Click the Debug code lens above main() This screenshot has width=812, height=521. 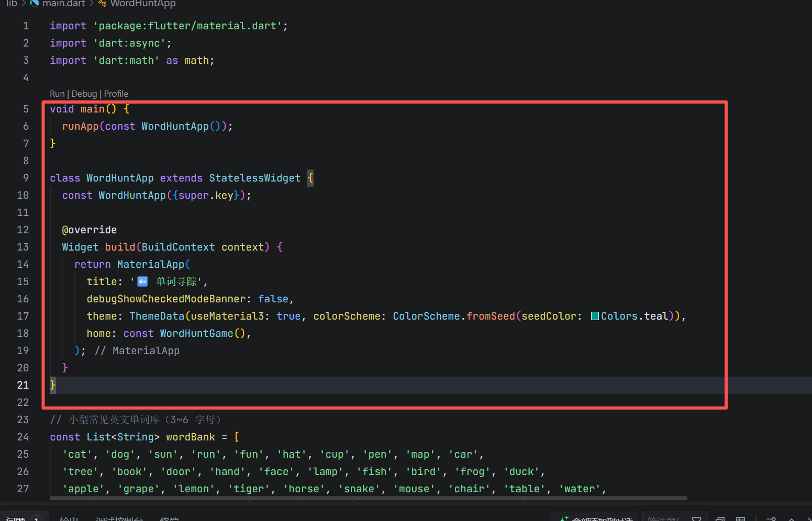(x=84, y=94)
